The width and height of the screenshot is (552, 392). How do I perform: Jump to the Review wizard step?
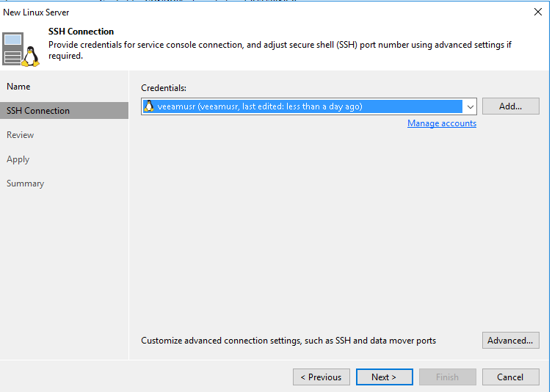coord(20,135)
